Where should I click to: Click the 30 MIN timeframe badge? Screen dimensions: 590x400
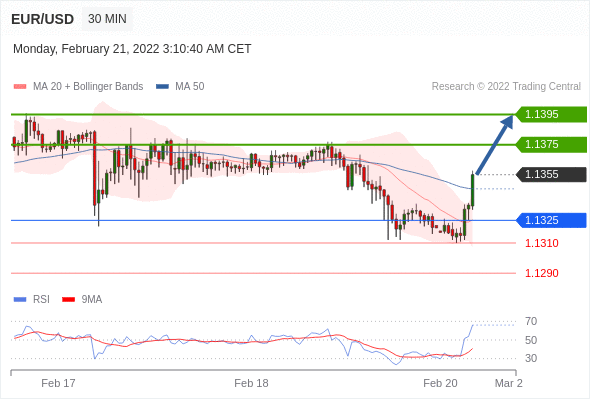[107, 19]
